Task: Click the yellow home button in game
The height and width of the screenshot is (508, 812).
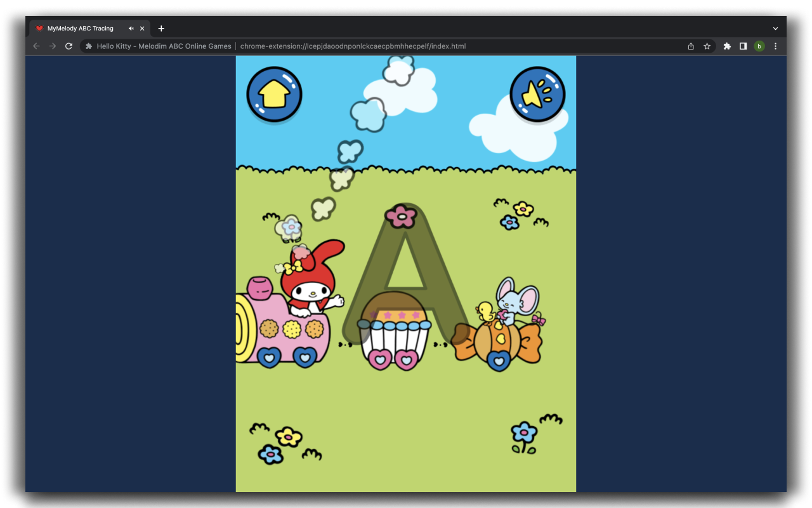Action: 274,94
